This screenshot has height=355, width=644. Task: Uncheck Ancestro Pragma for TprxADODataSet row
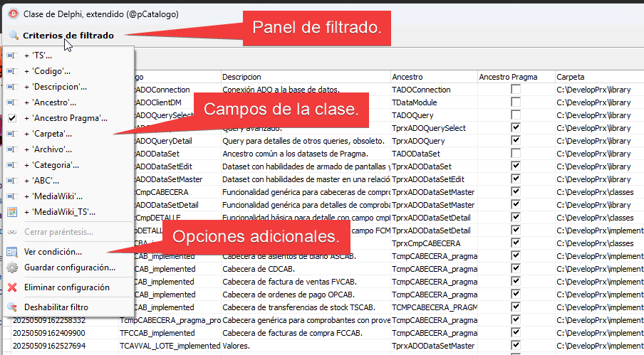[x=516, y=166]
